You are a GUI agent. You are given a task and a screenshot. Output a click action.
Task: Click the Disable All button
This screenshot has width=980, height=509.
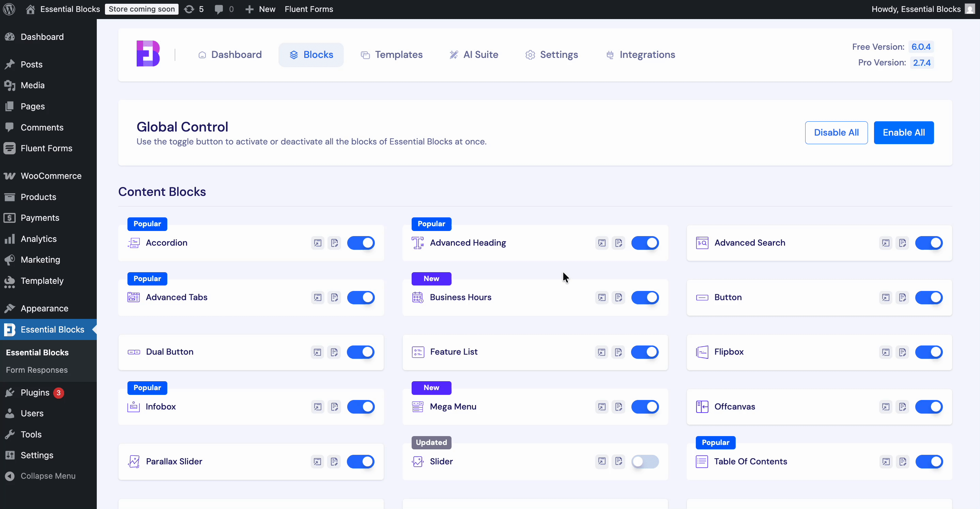pyautogui.click(x=836, y=133)
